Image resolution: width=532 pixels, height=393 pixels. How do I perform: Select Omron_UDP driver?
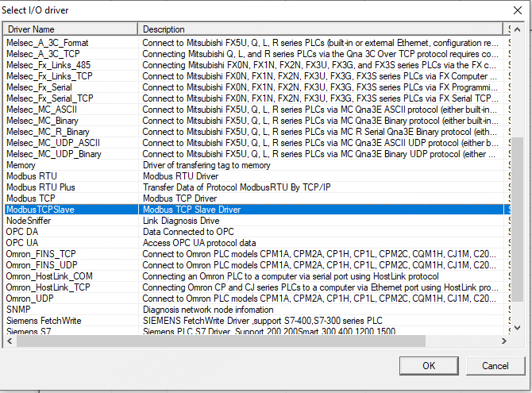point(30,299)
